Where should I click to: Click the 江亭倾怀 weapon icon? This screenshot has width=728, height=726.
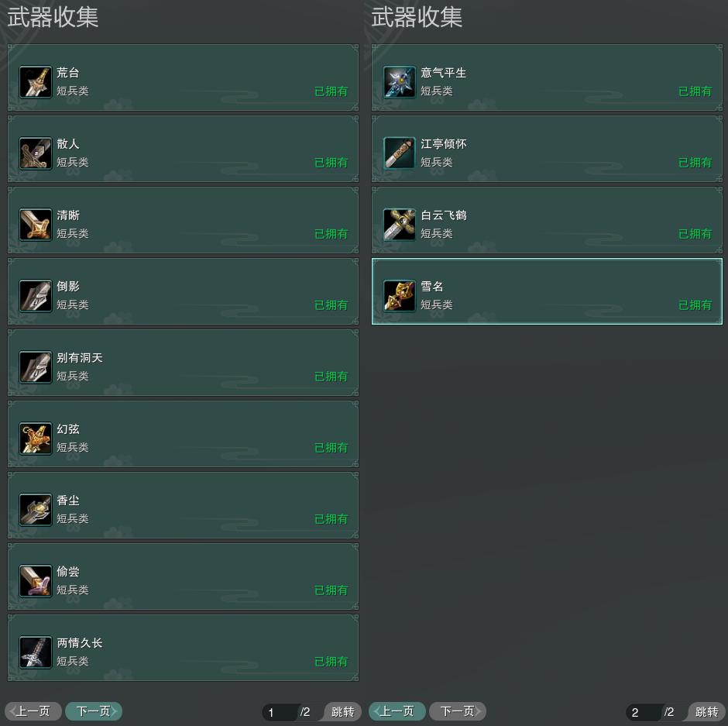click(x=400, y=153)
